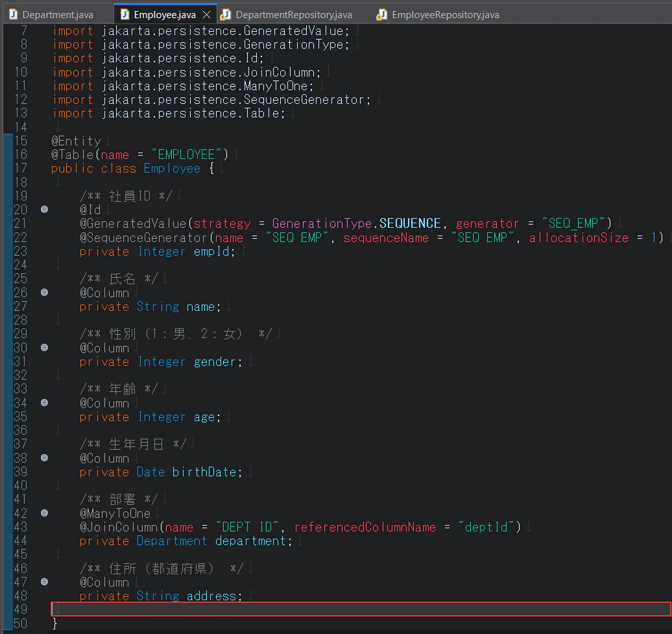Collapse the fold marker at line 34
The height and width of the screenshot is (634, 672).
point(44,402)
